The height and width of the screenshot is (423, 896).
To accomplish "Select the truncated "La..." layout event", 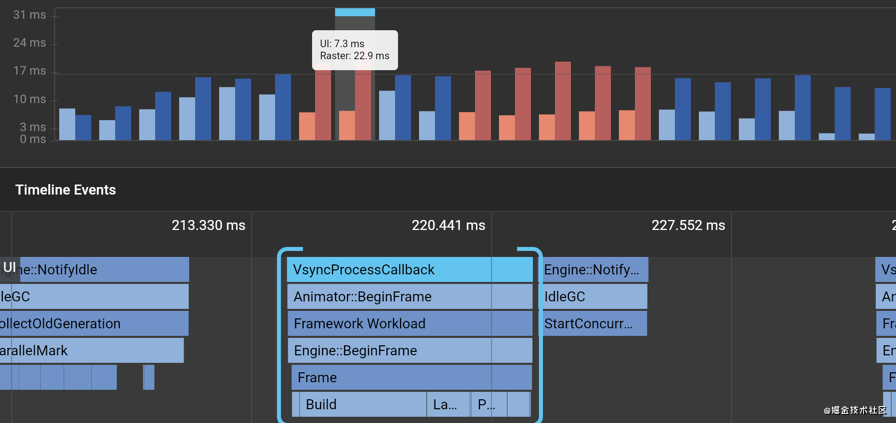I will tap(447, 405).
